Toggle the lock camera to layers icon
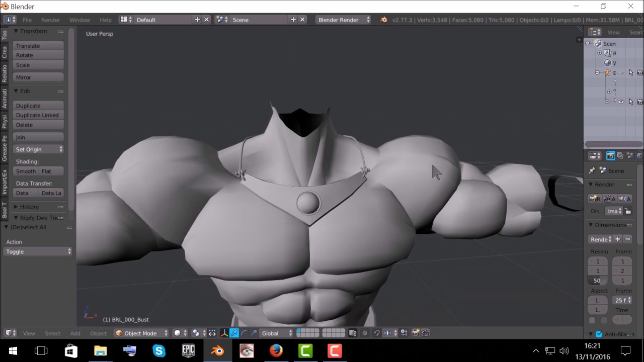 353,333
